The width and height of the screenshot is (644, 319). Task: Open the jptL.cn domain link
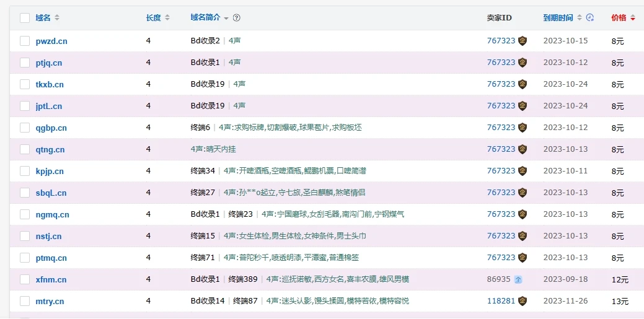[x=49, y=106]
